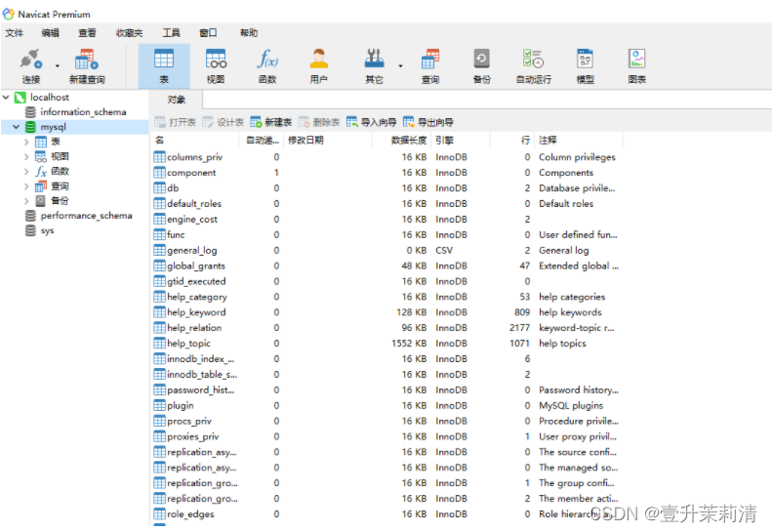Select the proxies_priv table row
This screenshot has width=772, height=532.
pyautogui.click(x=387, y=436)
